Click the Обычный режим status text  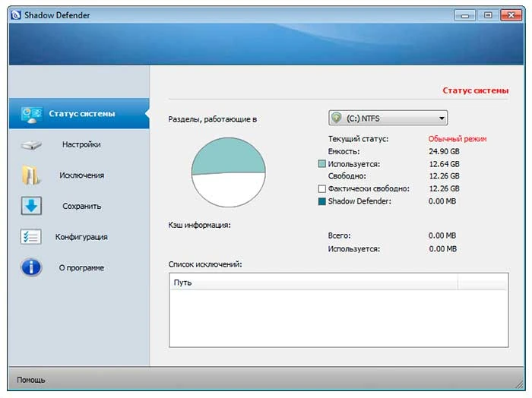pyautogui.click(x=457, y=139)
